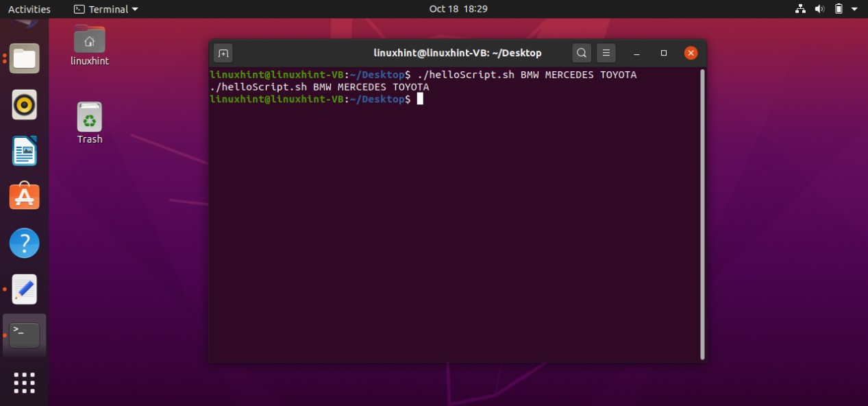Viewport: 868px width, 406px height.
Task: Click the Activities button
Action: point(29,9)
